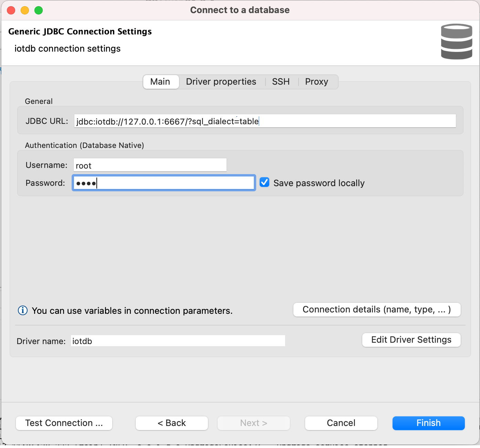Minimize the dialog with the yellow button
This screenshot has height=448, width=480.
(25, 10)
